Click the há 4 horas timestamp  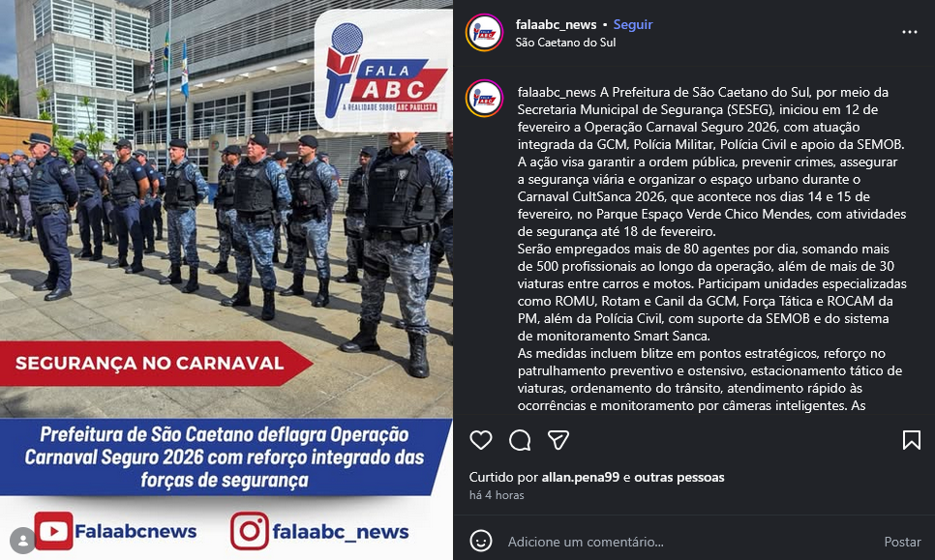coord(497,495)
